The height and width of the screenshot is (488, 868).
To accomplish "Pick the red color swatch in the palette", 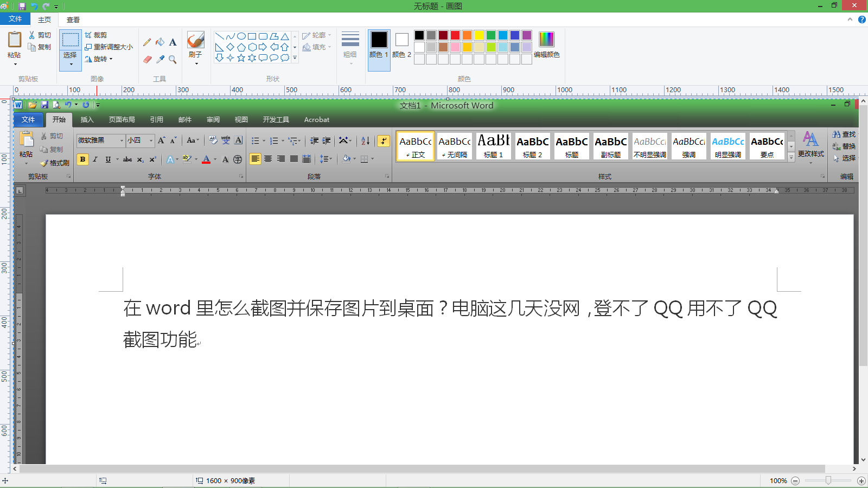I will click(x=455, y=35).
